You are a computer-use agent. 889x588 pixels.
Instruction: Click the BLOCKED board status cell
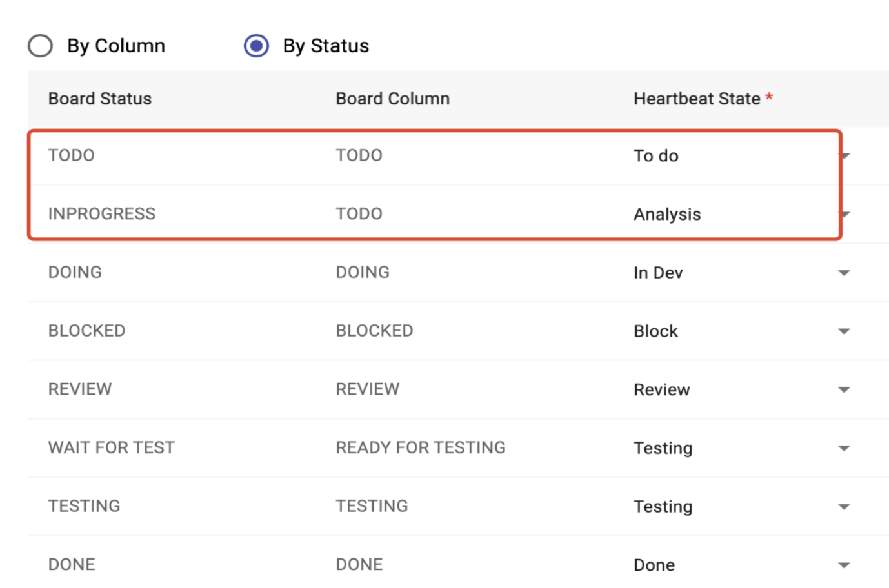point(87,331)
